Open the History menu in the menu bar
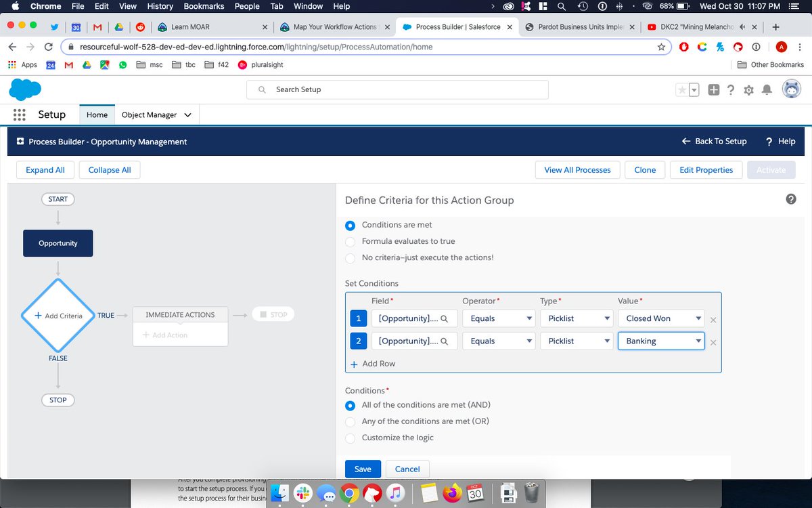Viewport: 812px width, 508px height. [x=160, y=6]
